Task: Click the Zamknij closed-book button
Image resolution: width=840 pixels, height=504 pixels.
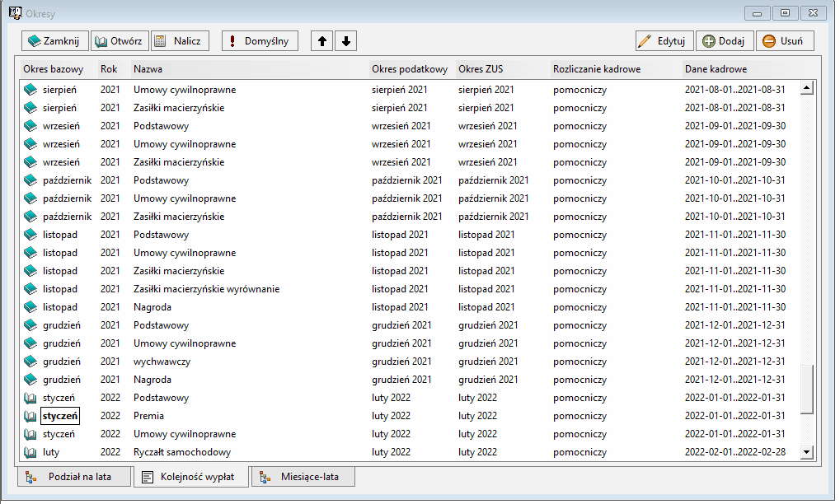Action: point(54,40)
